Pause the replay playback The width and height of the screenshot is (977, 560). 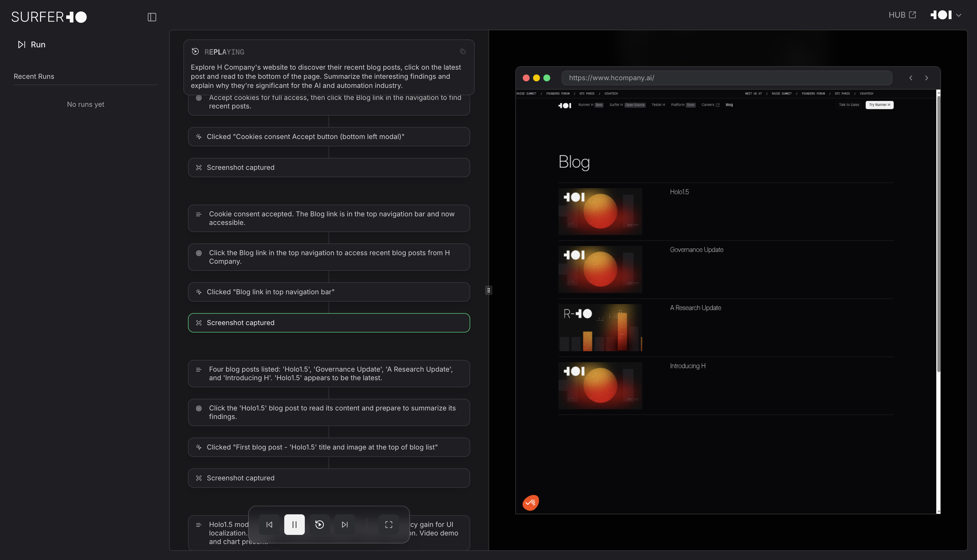(x=294, y=524)
